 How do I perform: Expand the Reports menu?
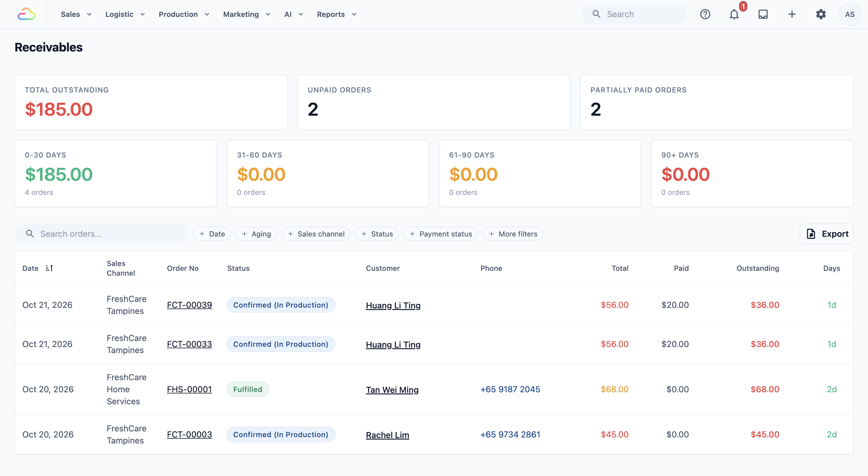click(x=336, y=14)
